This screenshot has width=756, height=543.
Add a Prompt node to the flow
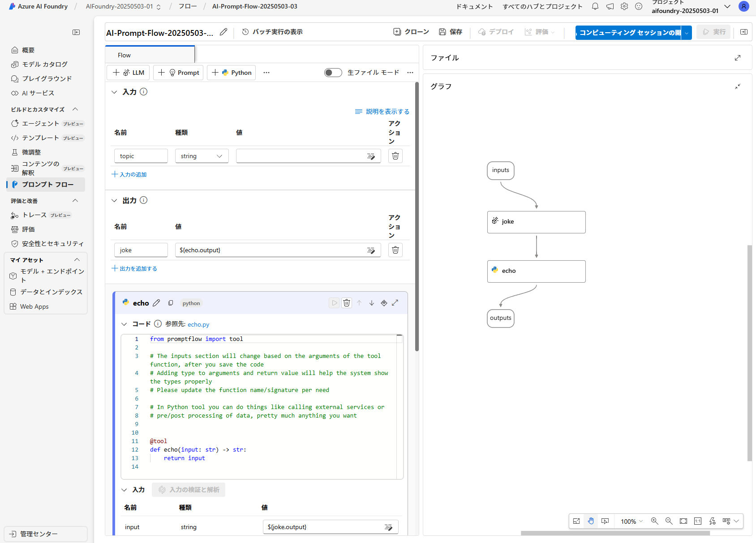[x=178, y=72]
